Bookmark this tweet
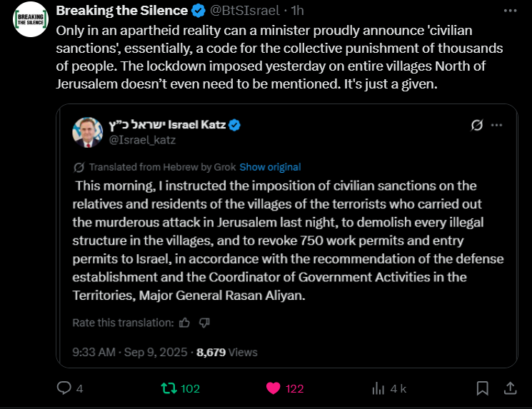The height and width of the screenshot is (409, 532). tap(483, 388)
